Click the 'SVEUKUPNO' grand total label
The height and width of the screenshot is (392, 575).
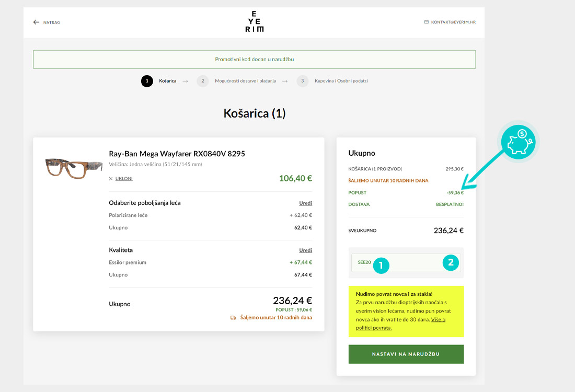362,230
